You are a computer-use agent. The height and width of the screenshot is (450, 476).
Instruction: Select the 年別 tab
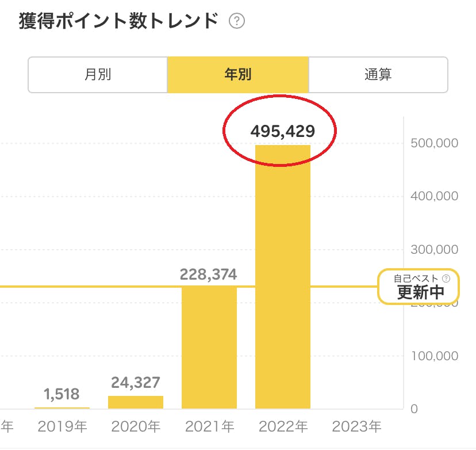pos(238,75)
